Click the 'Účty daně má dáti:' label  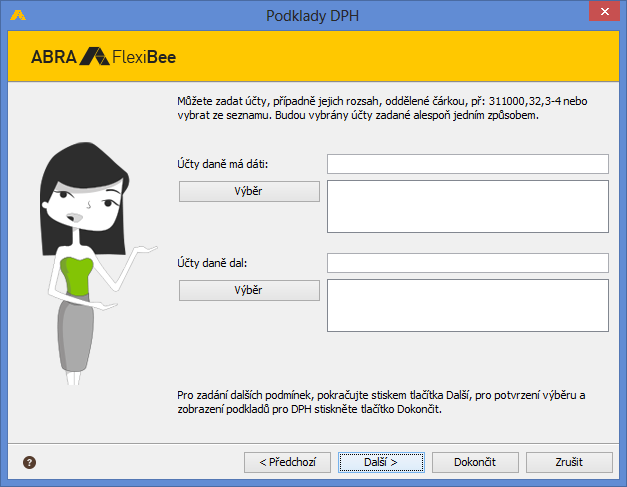[x=223, y=164]
